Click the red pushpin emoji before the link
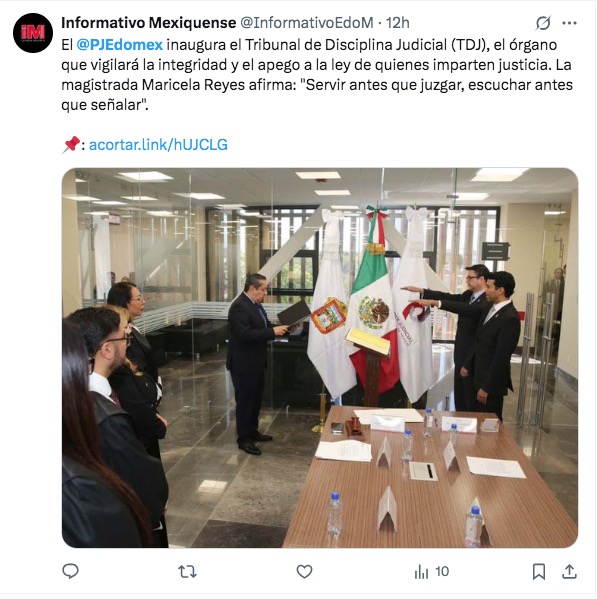597x599 pixels. (71, 145)
